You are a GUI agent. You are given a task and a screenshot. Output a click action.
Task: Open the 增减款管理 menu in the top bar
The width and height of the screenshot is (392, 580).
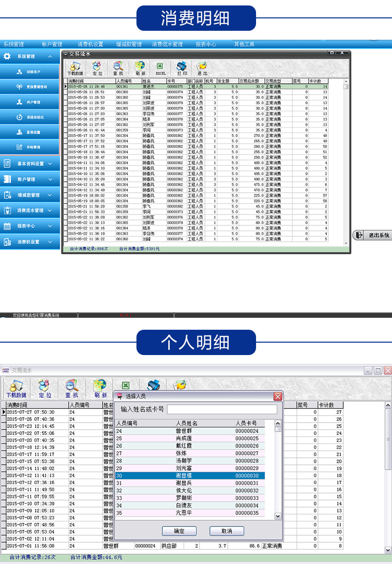pos(129,44)
